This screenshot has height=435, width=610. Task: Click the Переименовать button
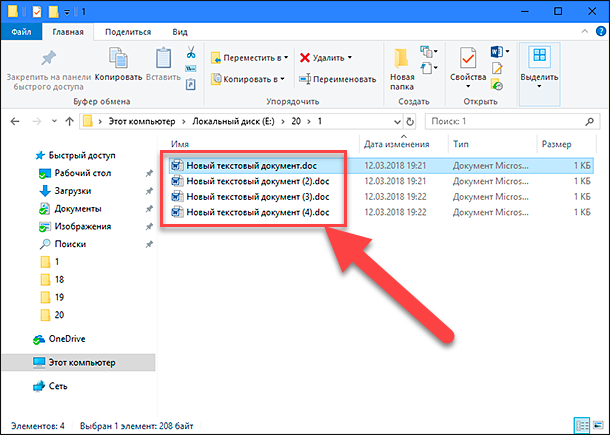[338, 79]
